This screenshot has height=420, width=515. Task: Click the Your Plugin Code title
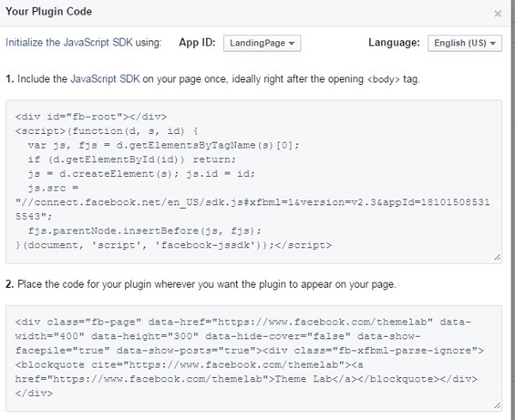[49, 11]
